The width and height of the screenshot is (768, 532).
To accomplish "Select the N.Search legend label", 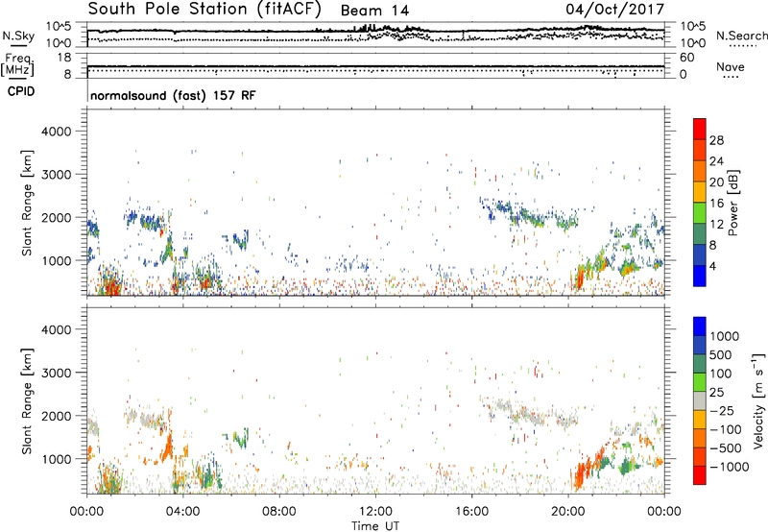I will pyautogui.click(x=741, y=36).
